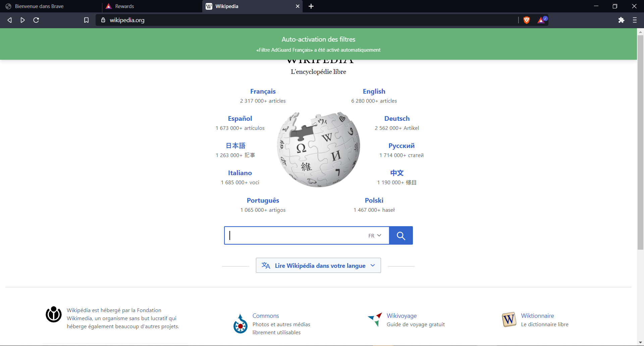
Task: Go back using the browser back arrow
Action: [9, 20]
